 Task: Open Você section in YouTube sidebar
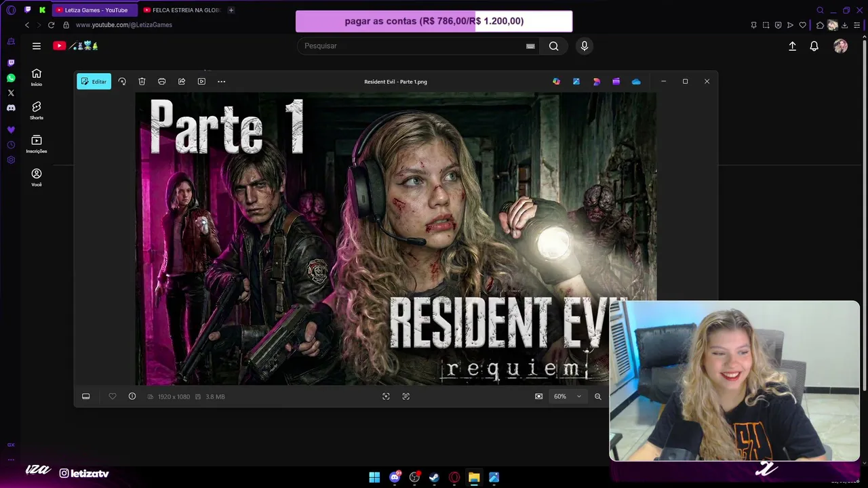(x=37, y=178)
